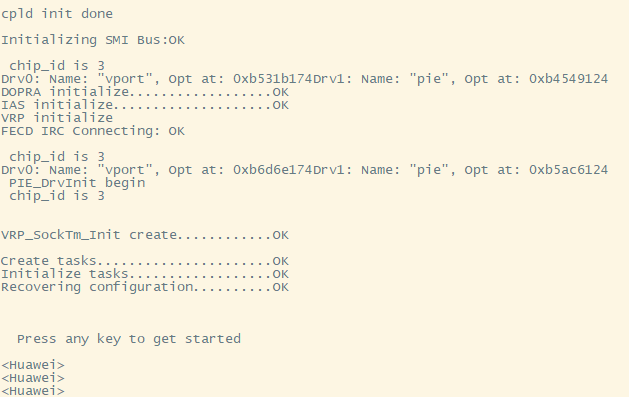This screenshot has height=397, width=629.
Task: Click the address 0xb6d6e174 in second Drv0 line
Action: point(273,170)
